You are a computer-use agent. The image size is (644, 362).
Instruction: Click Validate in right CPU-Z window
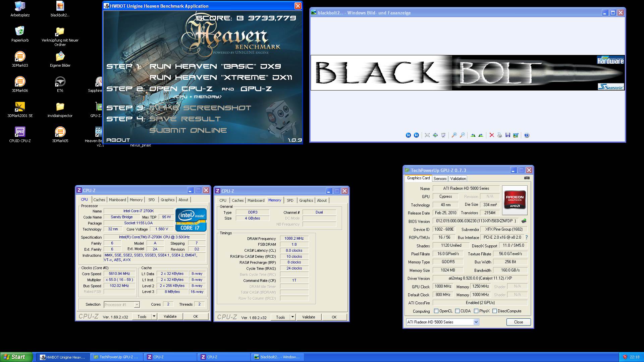click(x=309, y=317)
